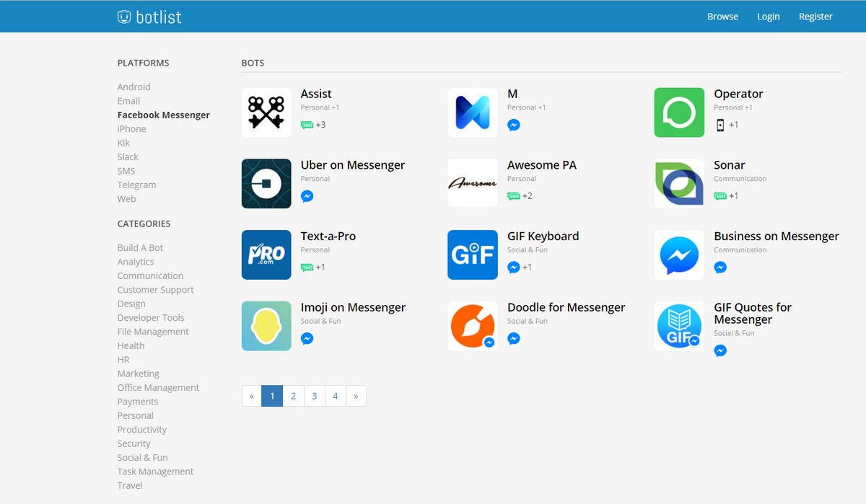
Task: Open the Marketing category
Action: (x=139, y=373)
